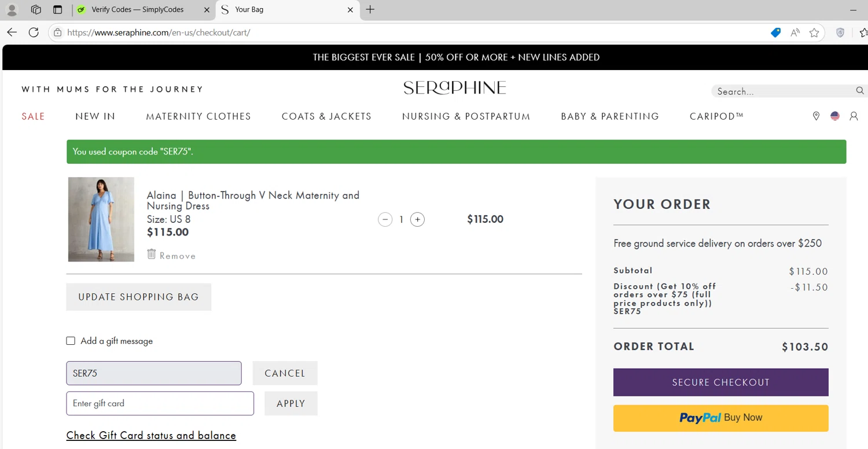The width and height of the screenshot is (868, 449).
Task: Open account with the user icon
Action: (x=854, y=116)
